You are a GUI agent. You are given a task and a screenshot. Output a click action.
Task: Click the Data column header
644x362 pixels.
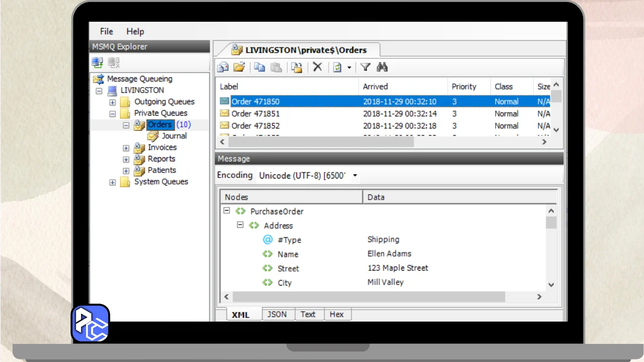pos(459,197)
